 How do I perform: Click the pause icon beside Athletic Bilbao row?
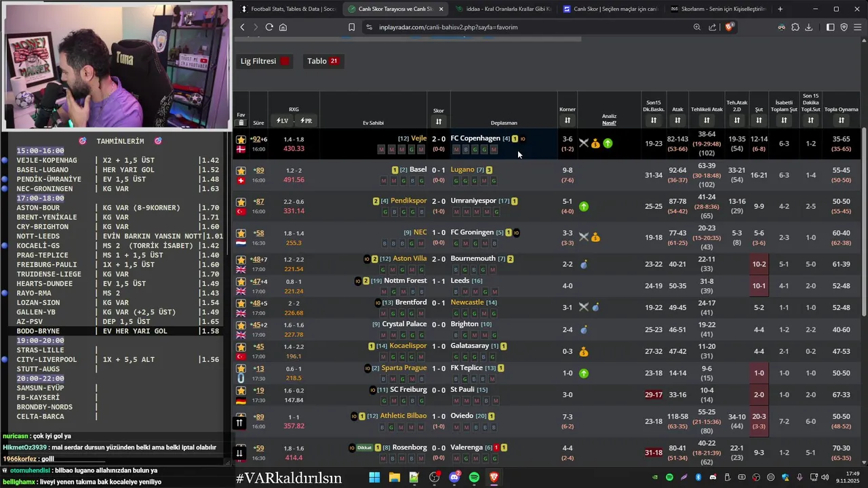point(239,422)
